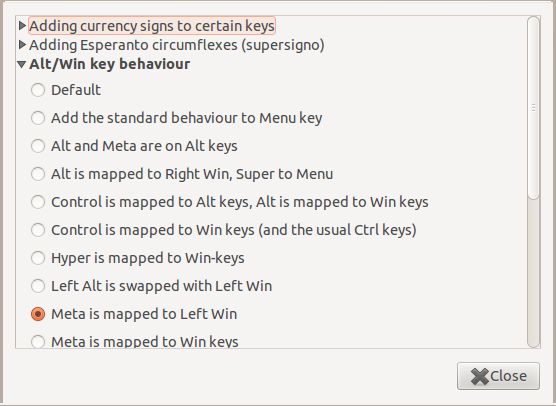Image resolution: width=556 pixels, height=406 pixels.
Task: Select Left Alt is swapped with Left Win
Action: click(38, 286)
